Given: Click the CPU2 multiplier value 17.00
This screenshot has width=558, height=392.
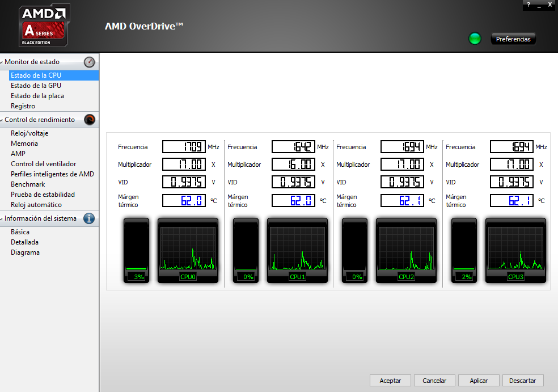Looking at the screenshot, I should pyautogui.click(x=402, y=164).
